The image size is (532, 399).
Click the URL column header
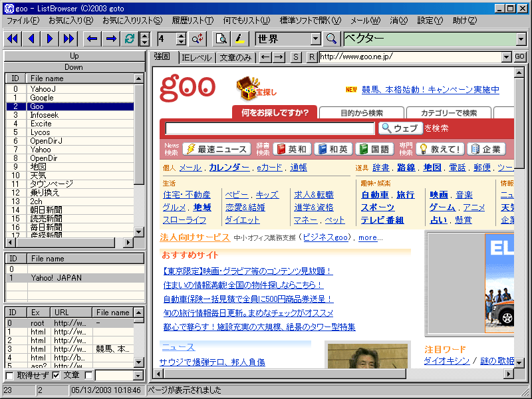(x=72, y=312)
